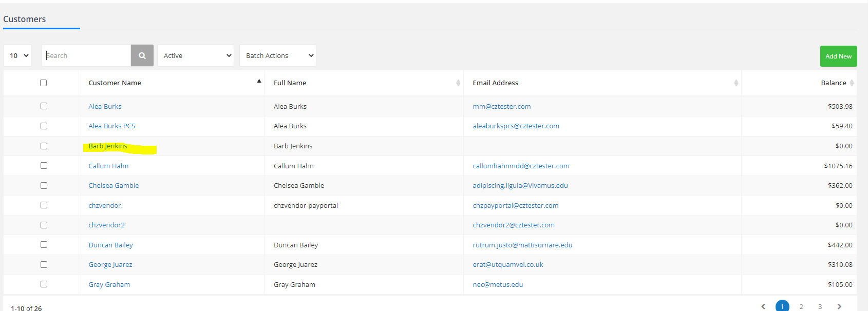
Task: Jump to page 3 of results
Action: pyautogui.click(x=820, y=306)
